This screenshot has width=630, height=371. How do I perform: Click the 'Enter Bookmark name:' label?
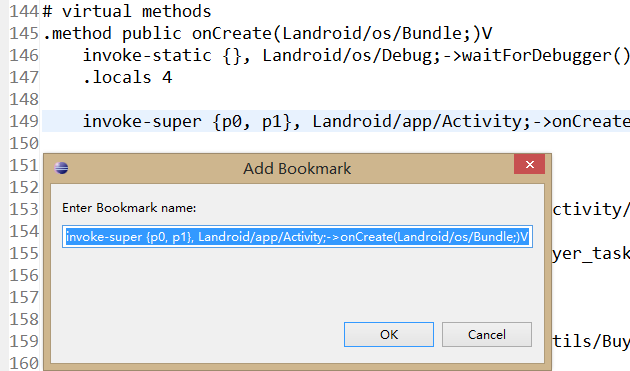(129, 208)
